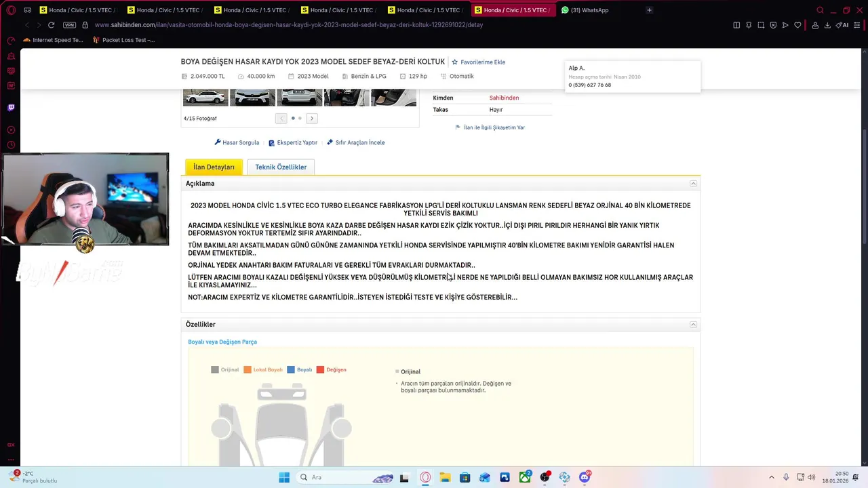Click the pinboard pin icon in toolbar
The height and width of the screenshot is (488, 868).
(x=749, y=25)
